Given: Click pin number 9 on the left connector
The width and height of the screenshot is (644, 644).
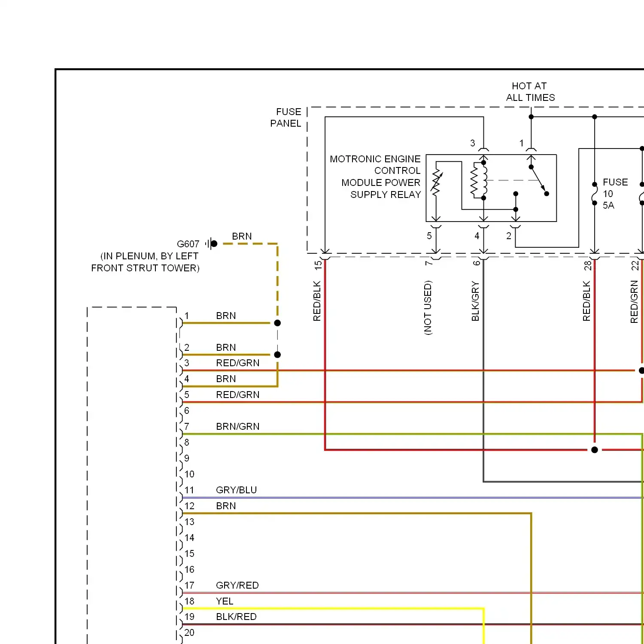Looking at the screenshot, I should pos(187,458).
